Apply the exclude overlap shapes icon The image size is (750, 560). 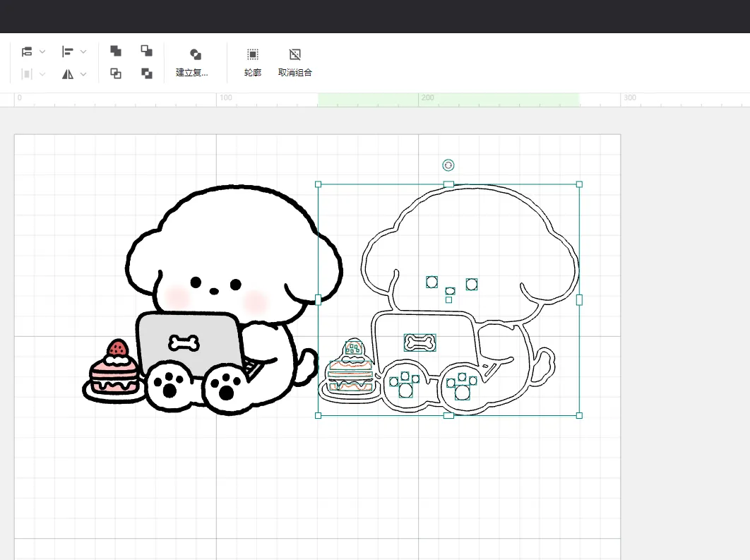coord(146,73)
